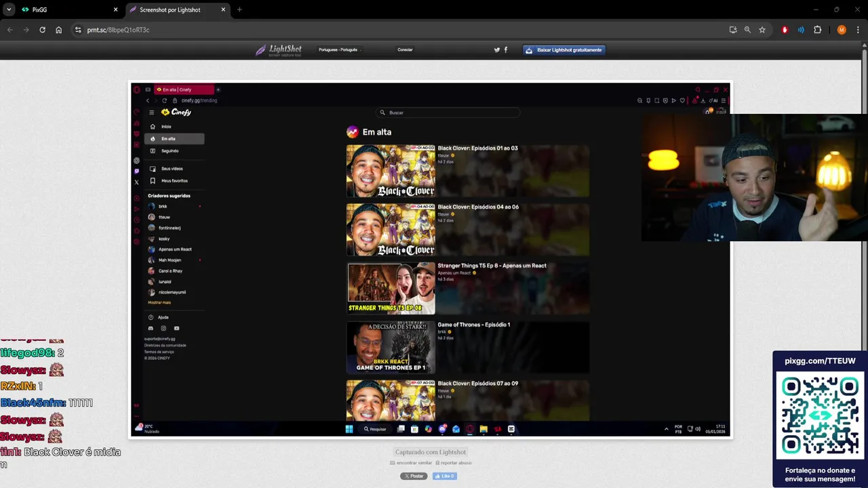Open a new browser tab
Image resolution: width=868 pixels, height=488 pixels.
point(239,9)
